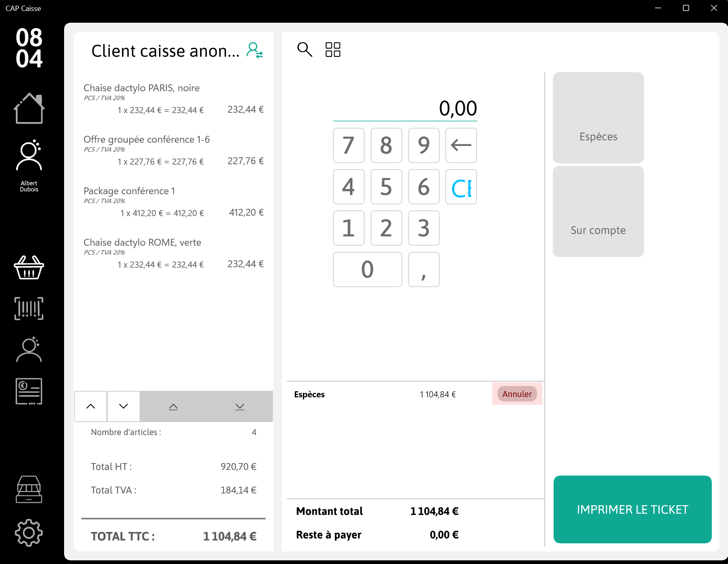Open the cash register drawer icon
Viewport: 728px width, 564px height.
[29, 489]
